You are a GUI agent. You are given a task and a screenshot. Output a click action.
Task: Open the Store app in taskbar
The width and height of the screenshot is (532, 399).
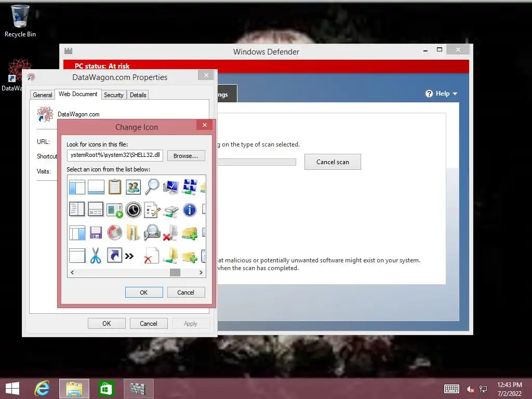[106, 389]
